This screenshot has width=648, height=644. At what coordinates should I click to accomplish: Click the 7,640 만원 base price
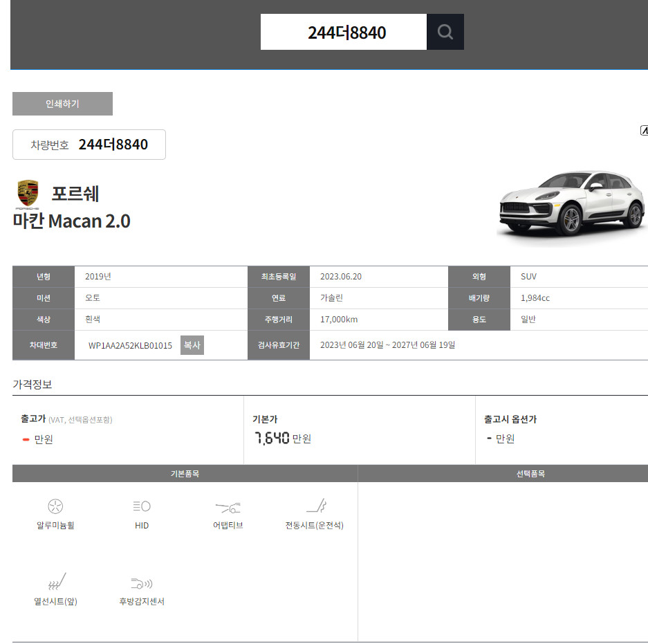(283, 438)
